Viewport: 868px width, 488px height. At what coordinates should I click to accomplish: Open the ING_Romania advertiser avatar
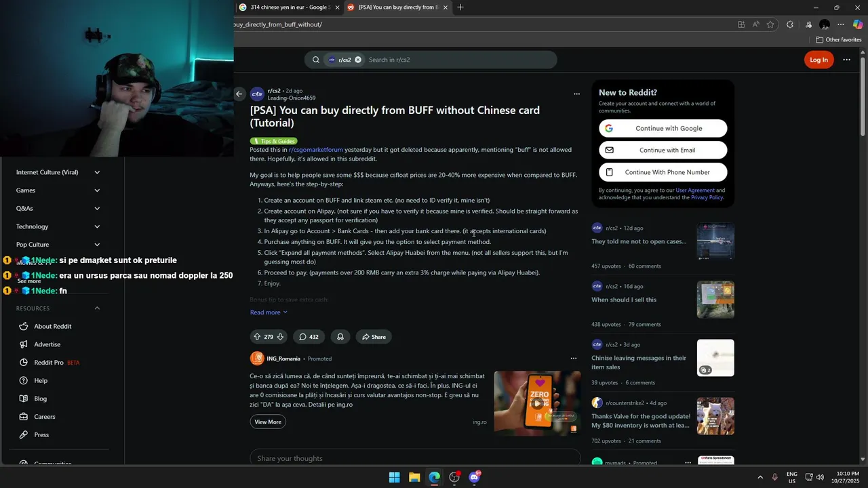[257, 359]
